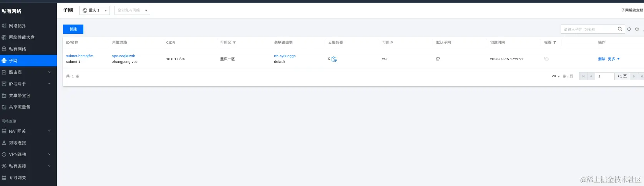Refresh the subnet list
The width and height of the screenshot is (644, 186).
629,29
